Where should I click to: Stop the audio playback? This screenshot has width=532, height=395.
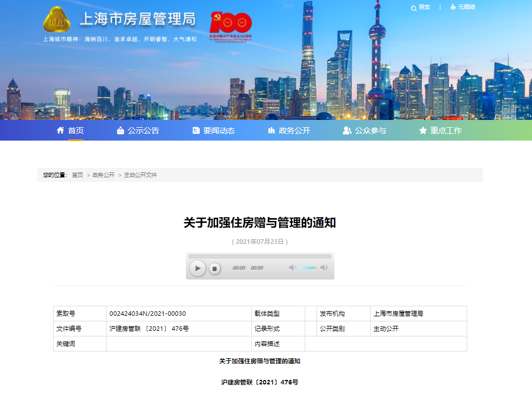click(214, 268)
